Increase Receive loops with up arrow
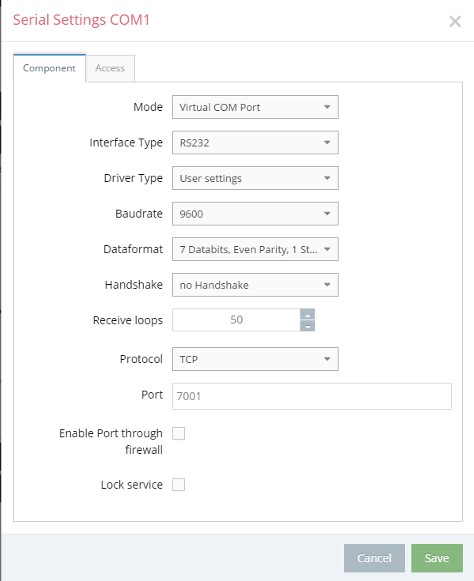474x581 pixels. (307, 315)
